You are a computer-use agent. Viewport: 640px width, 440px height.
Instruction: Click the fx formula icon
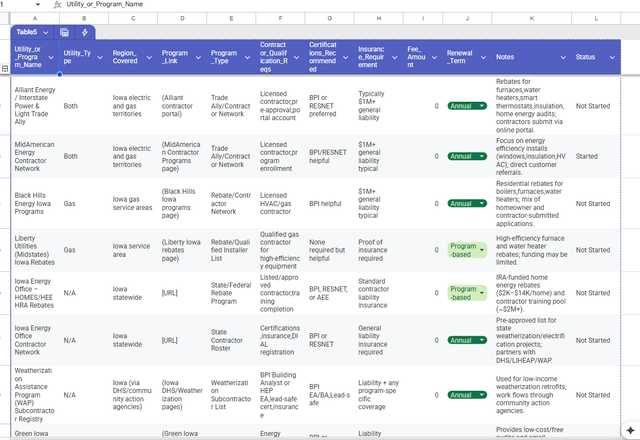[58, 4]
